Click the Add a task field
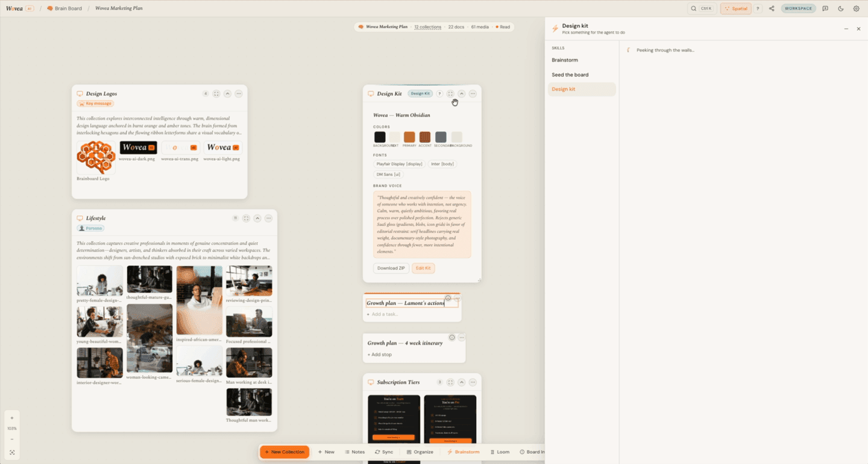This screenshot has height=464, width=868. pos(412,315)
